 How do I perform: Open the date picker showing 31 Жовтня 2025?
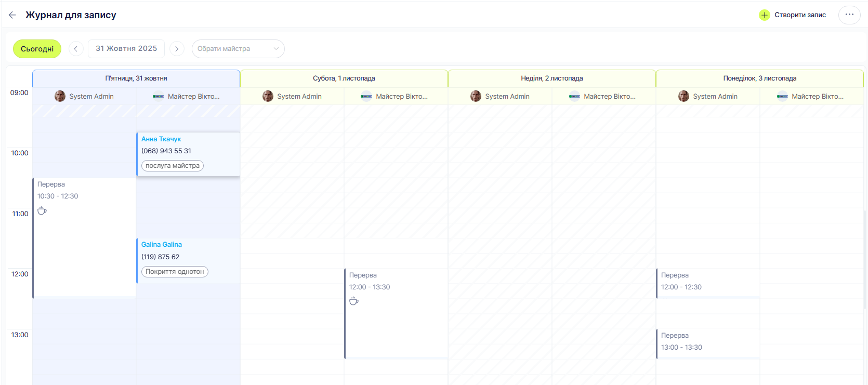point(126,49)
